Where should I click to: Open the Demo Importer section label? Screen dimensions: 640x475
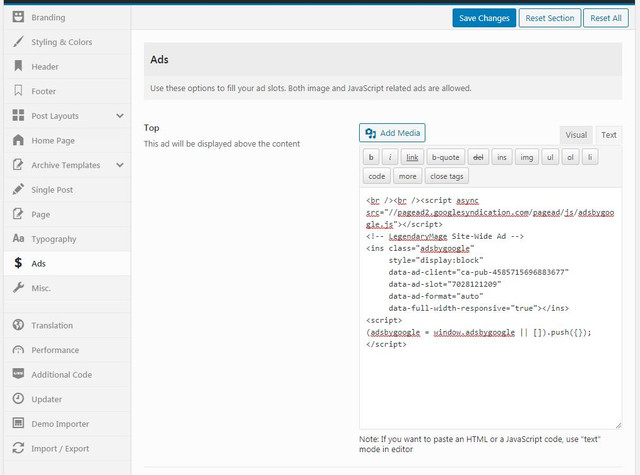(x=60, y=424)
